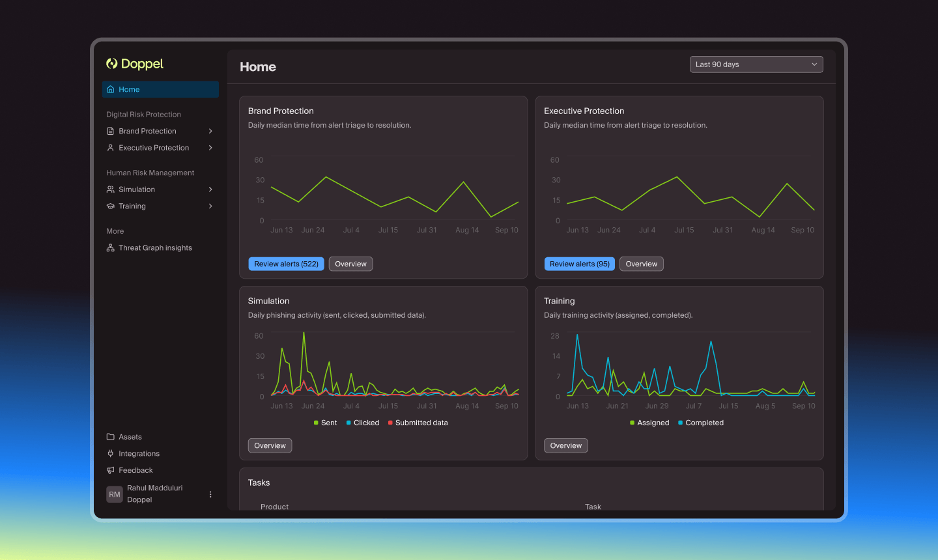Expand the Brand Protection sidebar chevron
This screenshot has height=560, width=938.
210,131
